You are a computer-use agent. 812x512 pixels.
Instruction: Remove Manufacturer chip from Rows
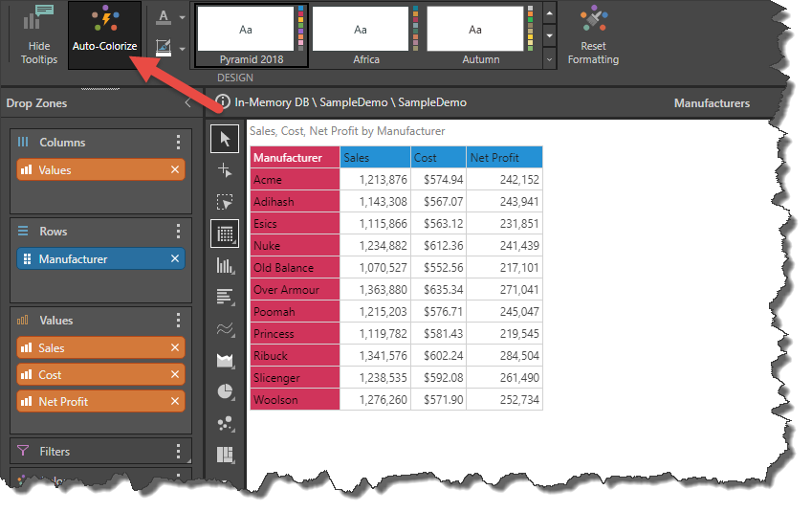pos(175,258)
